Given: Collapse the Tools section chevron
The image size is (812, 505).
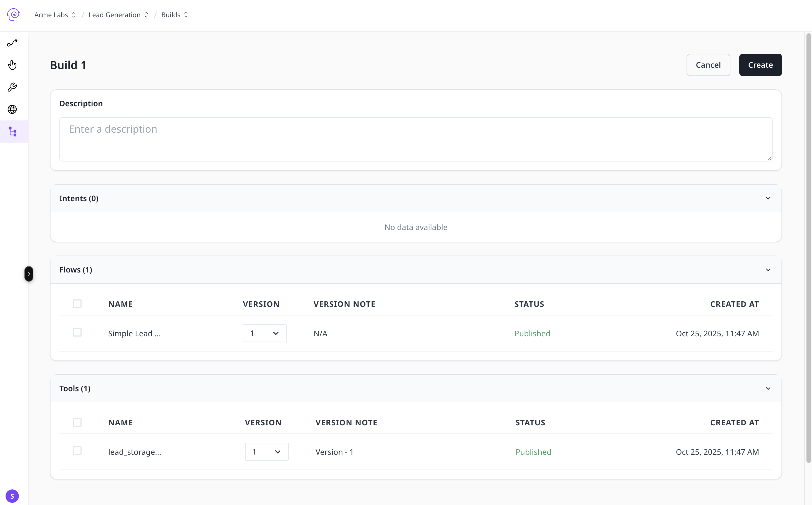Looking at the screenshot, I should [768, 388].
